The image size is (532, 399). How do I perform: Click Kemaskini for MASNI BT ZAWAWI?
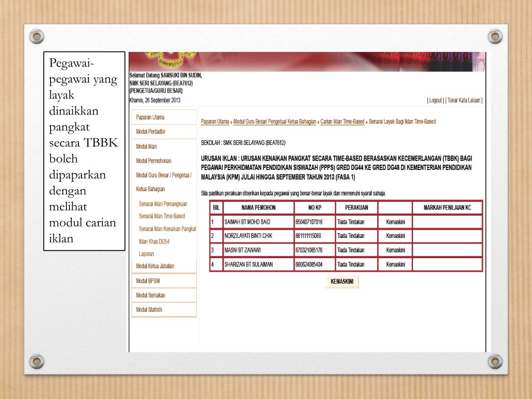click(x=395, y=250)
